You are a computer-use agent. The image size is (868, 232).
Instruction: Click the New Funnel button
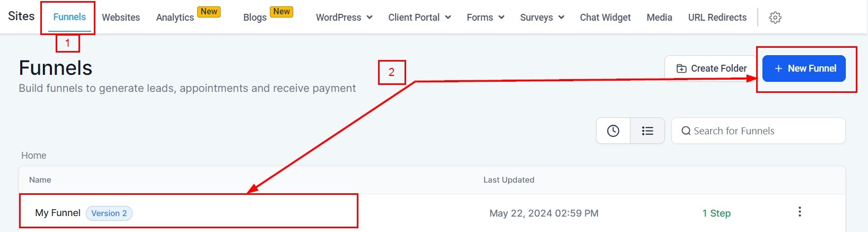coord(804,68)
